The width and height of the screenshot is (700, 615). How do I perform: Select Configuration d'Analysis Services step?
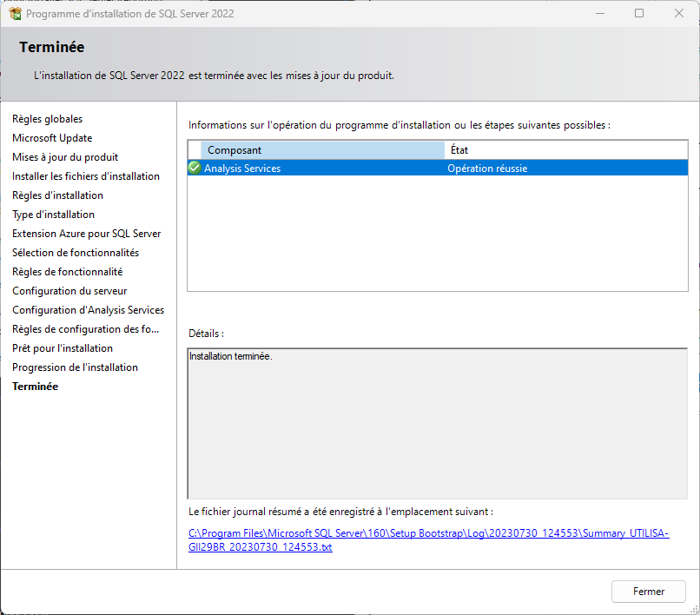pos(88,310)
